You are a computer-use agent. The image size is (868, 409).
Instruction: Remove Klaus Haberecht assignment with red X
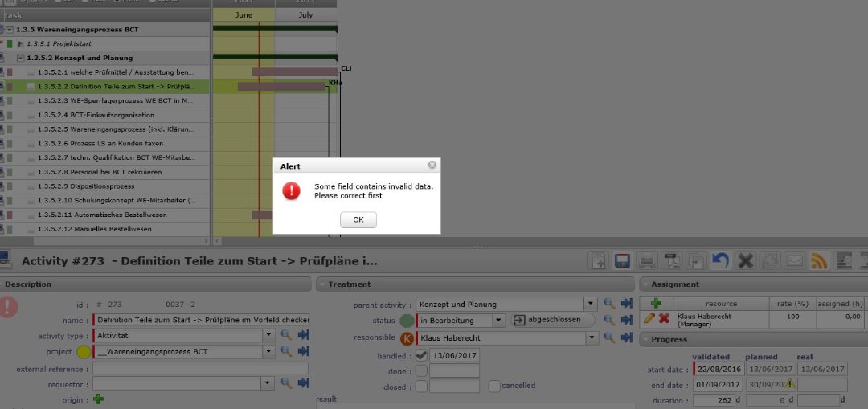click(665, 319)
